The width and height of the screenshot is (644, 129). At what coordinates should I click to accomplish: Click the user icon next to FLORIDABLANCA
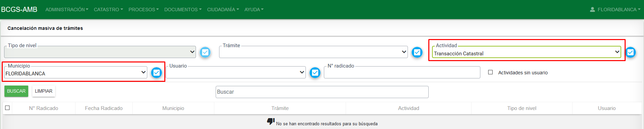pyautogui.click(x=592, y=10)
